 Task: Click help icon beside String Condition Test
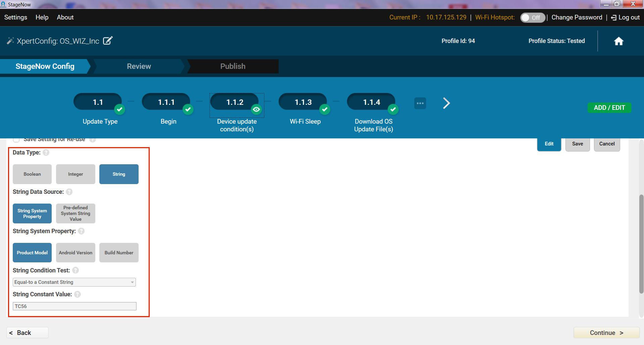(76, 270)
